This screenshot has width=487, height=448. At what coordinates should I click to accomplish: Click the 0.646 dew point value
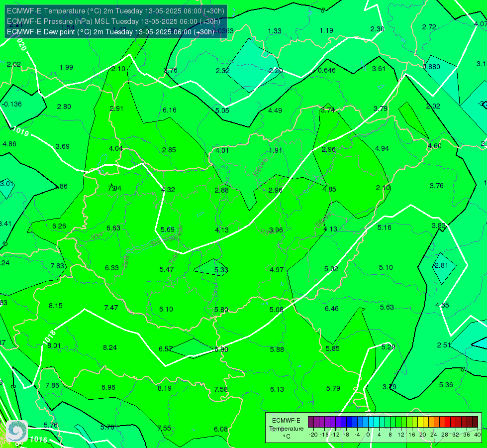[x=327, y=70]
